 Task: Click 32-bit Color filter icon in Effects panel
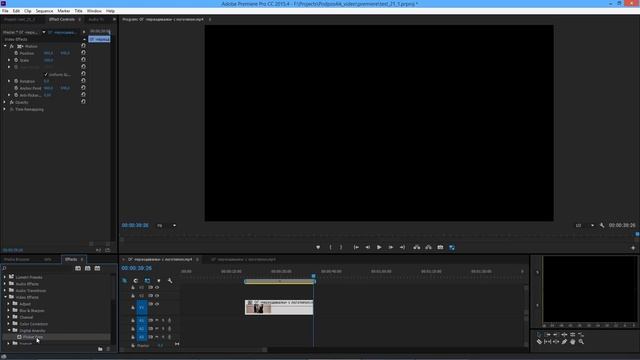88,268
